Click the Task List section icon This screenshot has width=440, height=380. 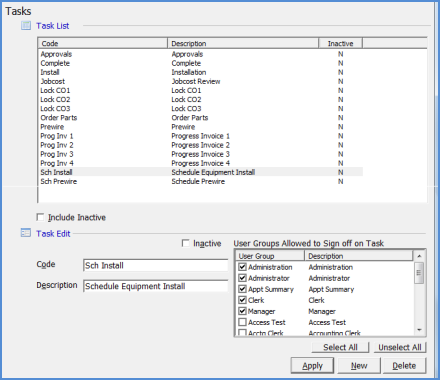point(26,25)
